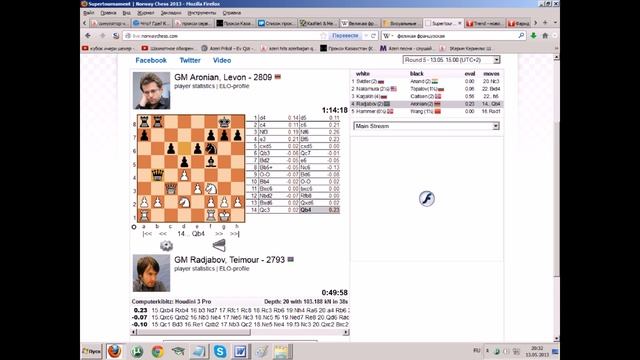Open the Правка menu
The image size is (640, 360).
click(x=108, y=13)
